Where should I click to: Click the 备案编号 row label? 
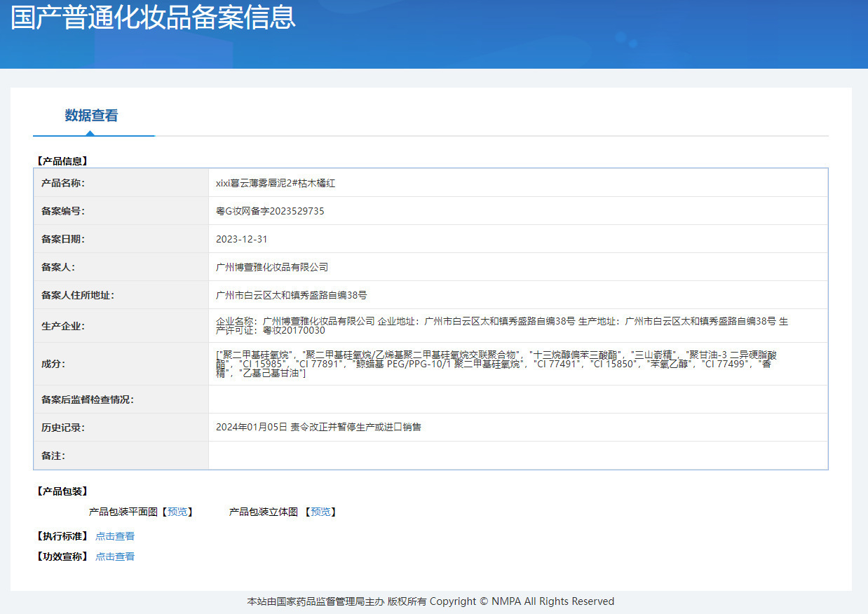(62, 211)
